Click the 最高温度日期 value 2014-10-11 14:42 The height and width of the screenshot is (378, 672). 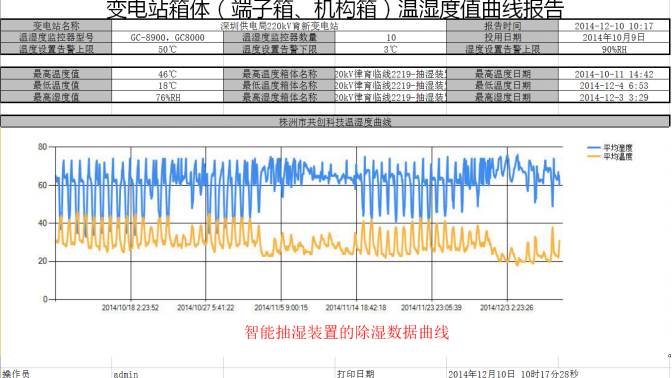(614, 74)
